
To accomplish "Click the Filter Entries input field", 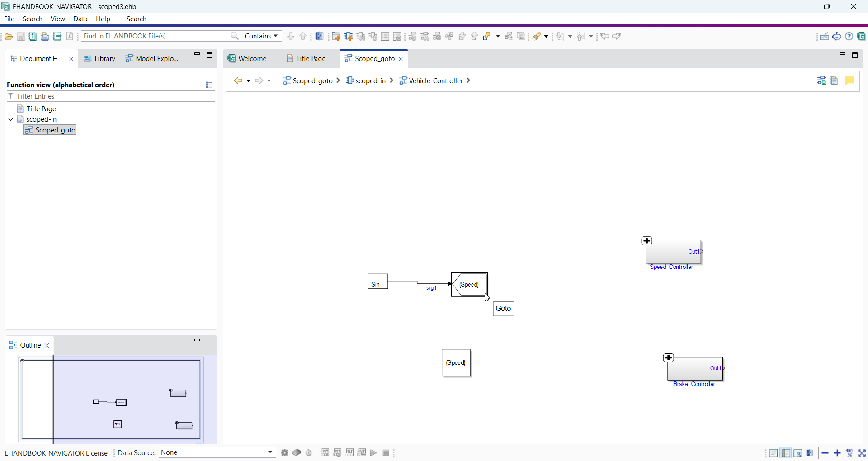I will pyautogui.click(x=111, y=96).
